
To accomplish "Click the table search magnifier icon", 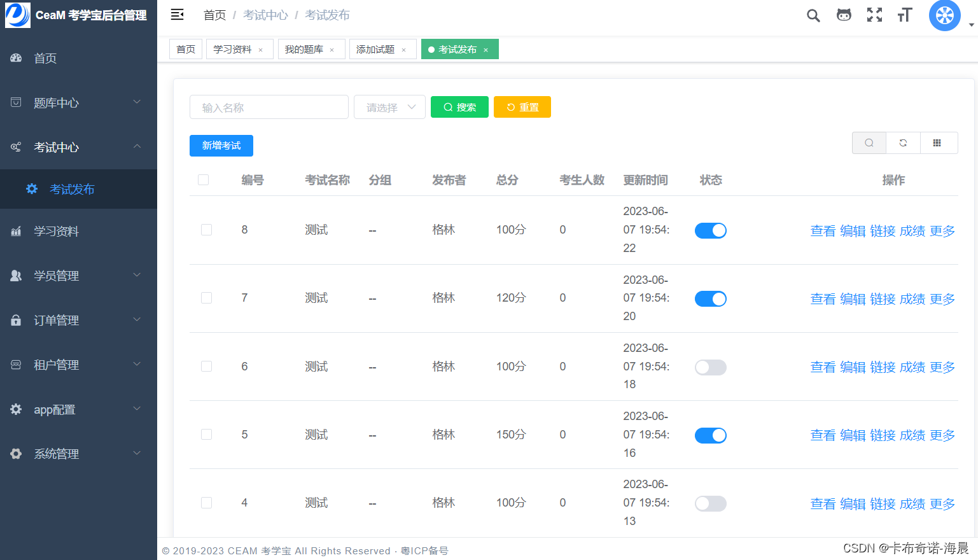I will pyautogui.click(x=869, y=143).
